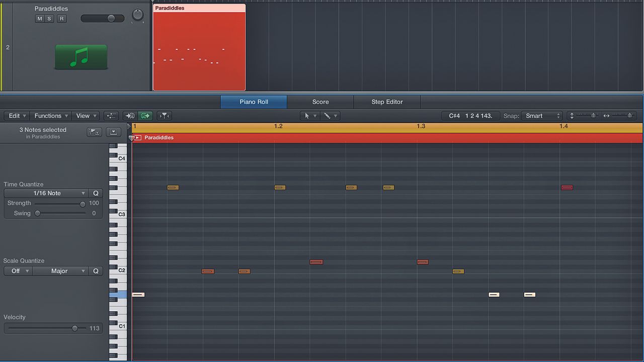Open the Major scale dropdown
Screen dimensions: 644x362
point(60,271)
